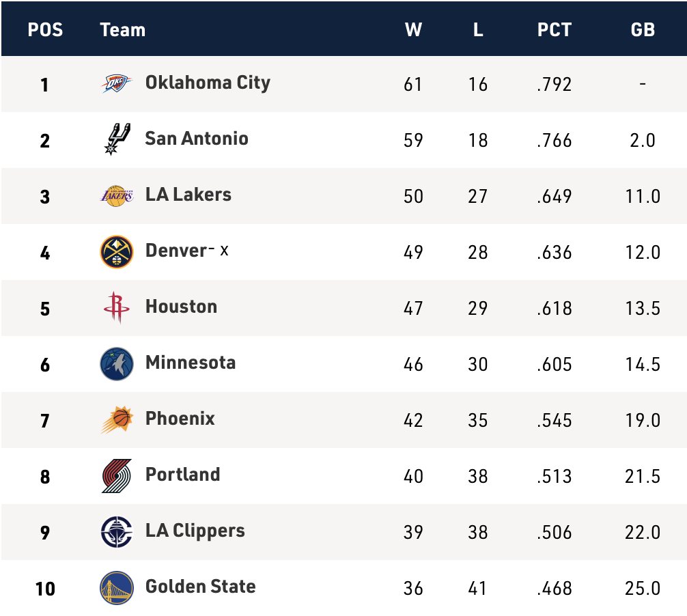Open the Oklahoma City team link

208,83
